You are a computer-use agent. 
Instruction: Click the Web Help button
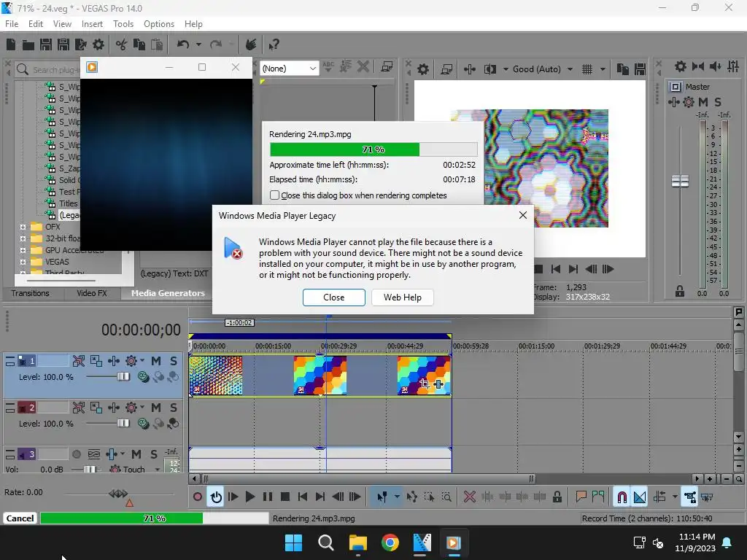click(x=403, y=297)
